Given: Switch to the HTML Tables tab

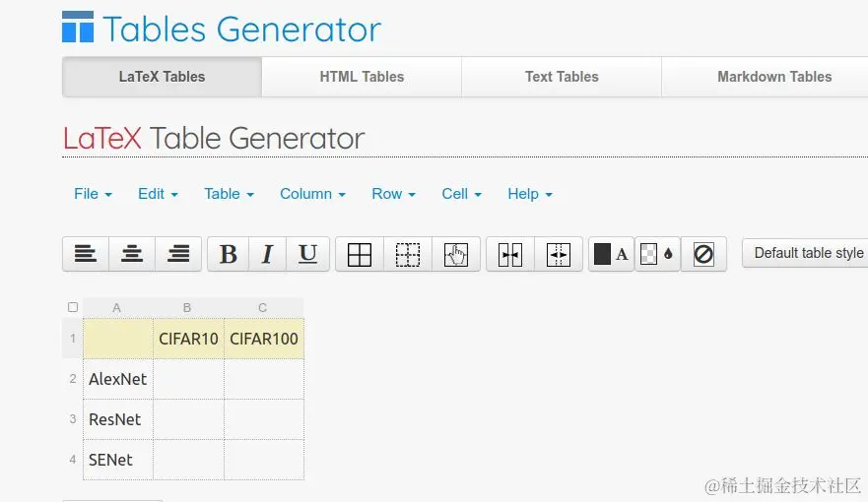Looking at the screenshot, I should click(x=362, y=77).
